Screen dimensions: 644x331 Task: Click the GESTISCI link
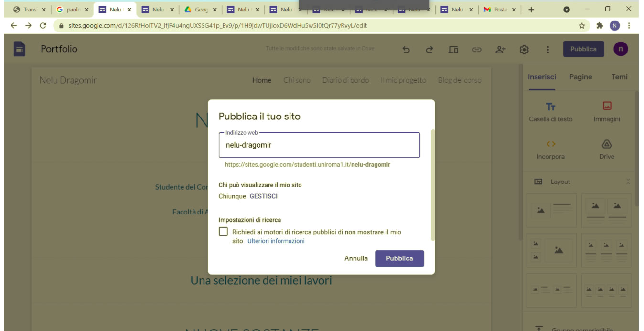click(x=263, y=196)
